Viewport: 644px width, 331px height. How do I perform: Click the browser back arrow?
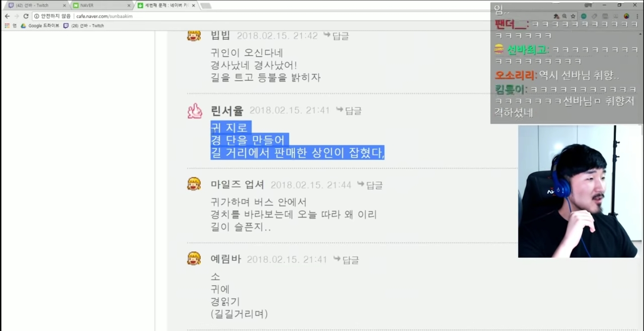pyautogui.click(x=7, y=16)
